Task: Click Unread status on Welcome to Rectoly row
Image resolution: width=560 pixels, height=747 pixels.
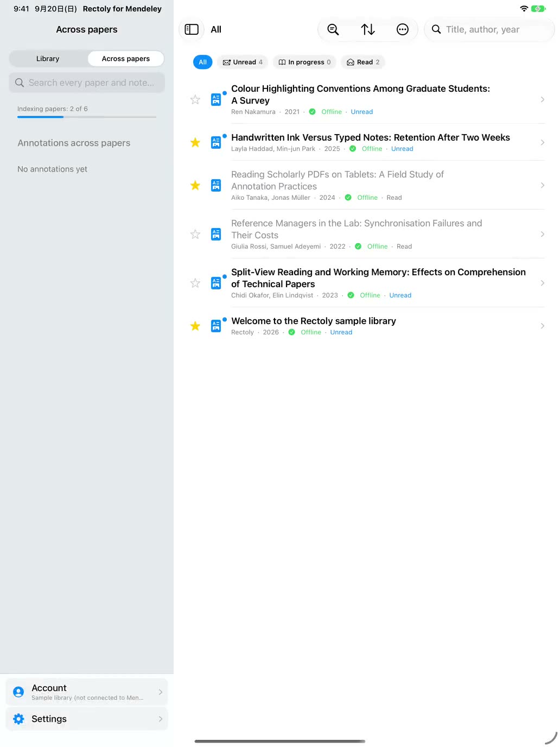Action: (341, 332)
